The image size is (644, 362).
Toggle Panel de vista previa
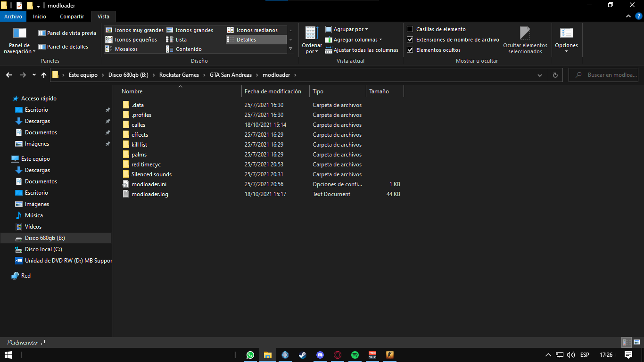67,33
